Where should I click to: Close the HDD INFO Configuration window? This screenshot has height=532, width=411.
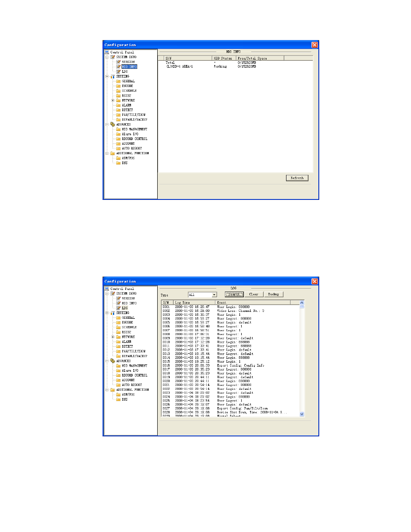coord(314,45)
